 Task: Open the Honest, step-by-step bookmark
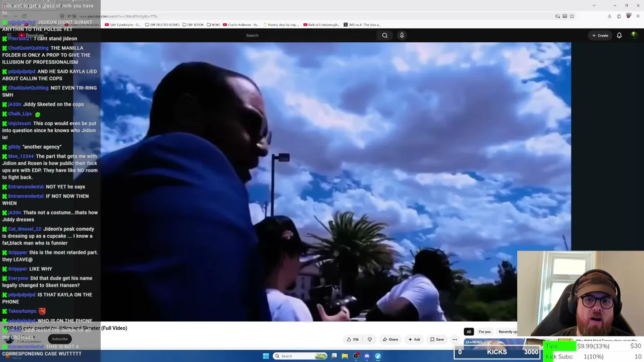281,25
